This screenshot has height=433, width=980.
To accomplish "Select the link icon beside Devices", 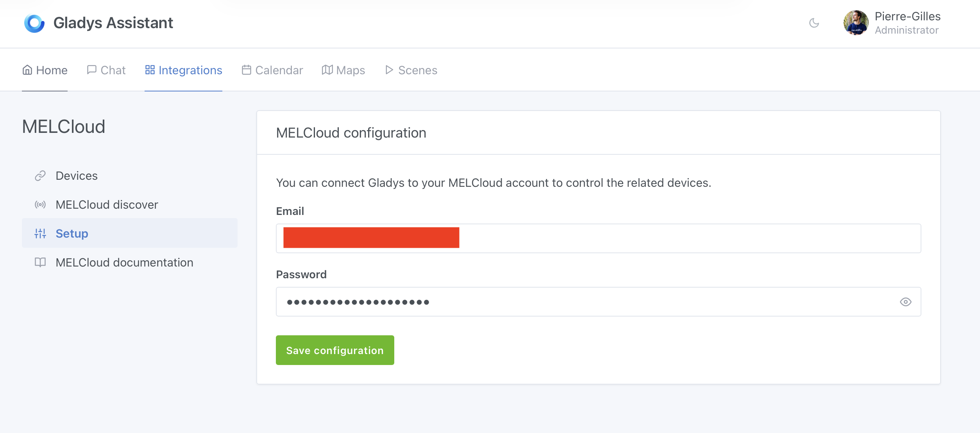I will point(40,175).
